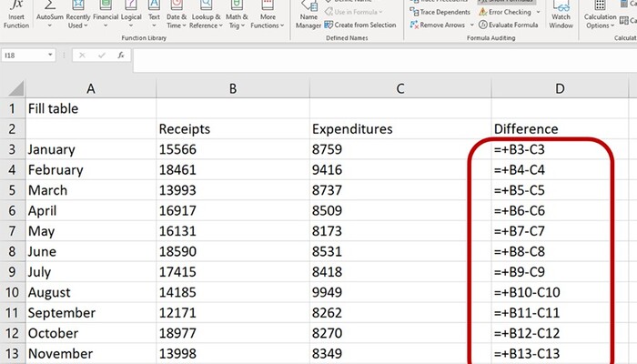Viewport: 637px width, 364px height.
Task: Click formula cell =+B7-C7
Action: [560, 231]
